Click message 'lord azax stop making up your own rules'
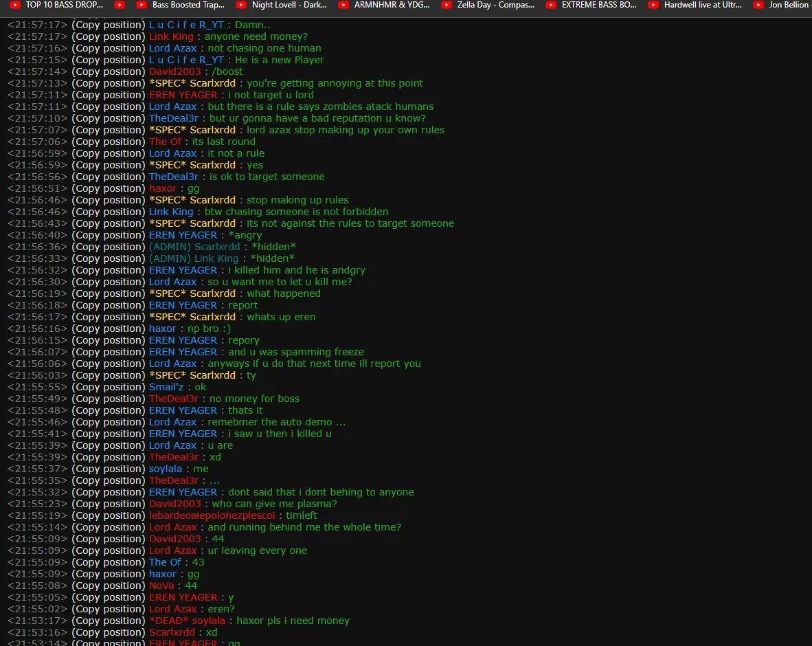812x646 pixels. click(346, 130)
